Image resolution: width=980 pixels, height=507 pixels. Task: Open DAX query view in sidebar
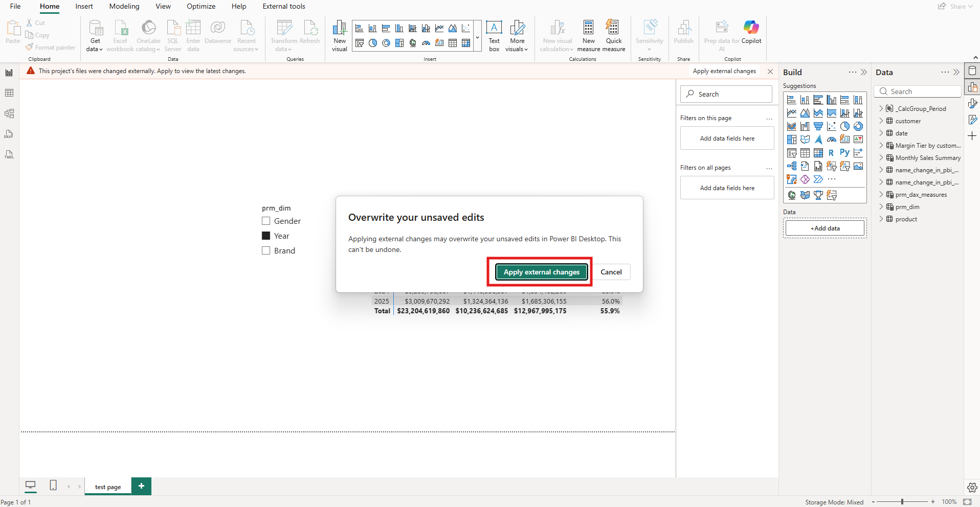[x=9, y=134]
